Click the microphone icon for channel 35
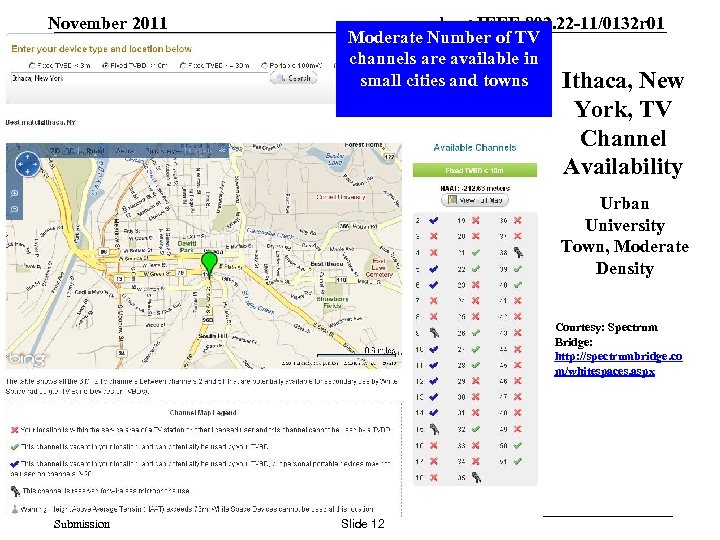Screen dimensions: 720x540 click(x=477, y=478)
